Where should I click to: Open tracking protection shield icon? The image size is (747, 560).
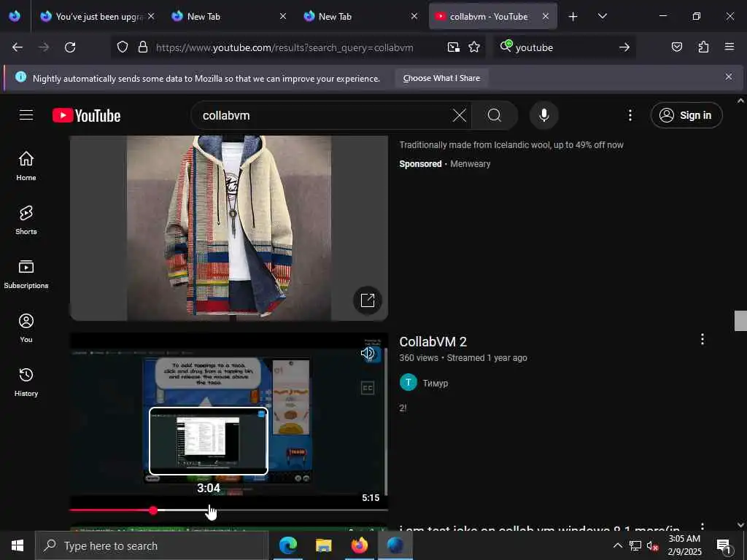tap(123, 47)
